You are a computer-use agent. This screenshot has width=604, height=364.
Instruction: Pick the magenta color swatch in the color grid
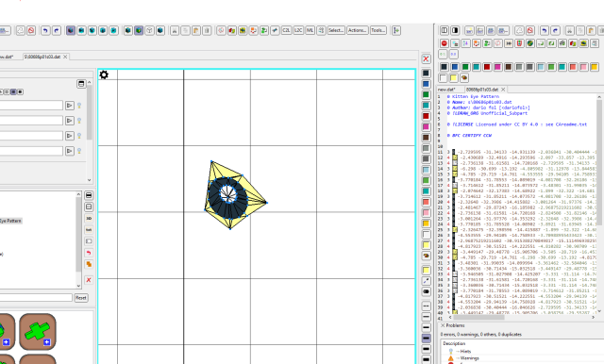pyautogui.click(x=497, y=67)
